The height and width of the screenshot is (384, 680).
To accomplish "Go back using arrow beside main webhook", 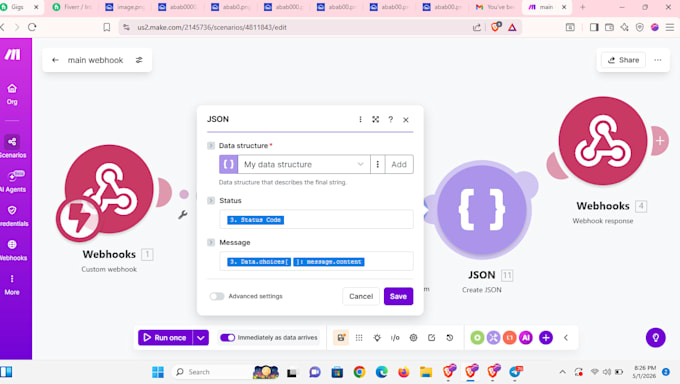I will (x=55, y=60).
